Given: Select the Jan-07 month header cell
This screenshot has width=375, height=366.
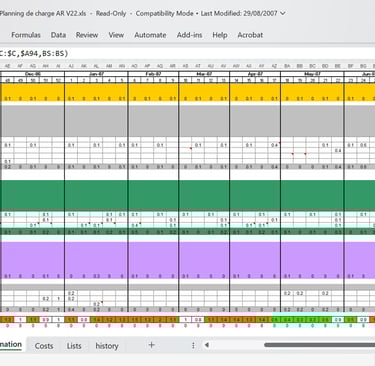Looking at the screenshot, I should [x=96, y=74].
